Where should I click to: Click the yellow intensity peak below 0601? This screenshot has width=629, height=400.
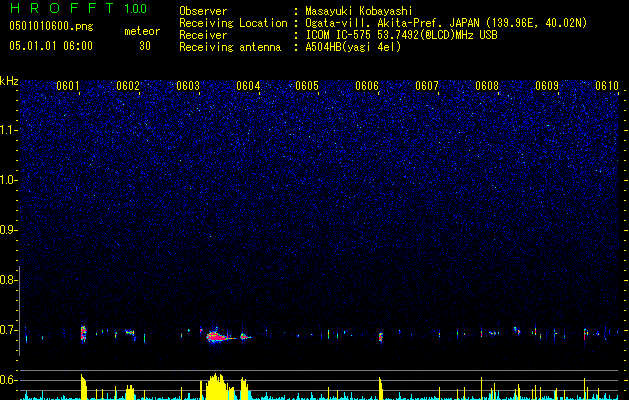click(84, 387)
